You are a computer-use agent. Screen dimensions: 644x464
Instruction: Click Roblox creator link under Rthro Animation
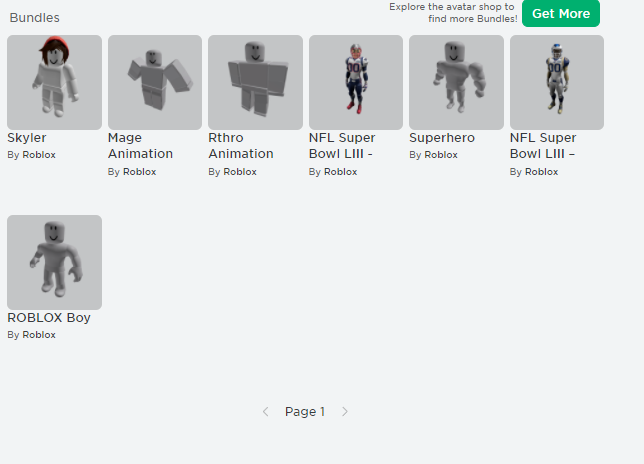pyautogui.click(x=240, y=172)
